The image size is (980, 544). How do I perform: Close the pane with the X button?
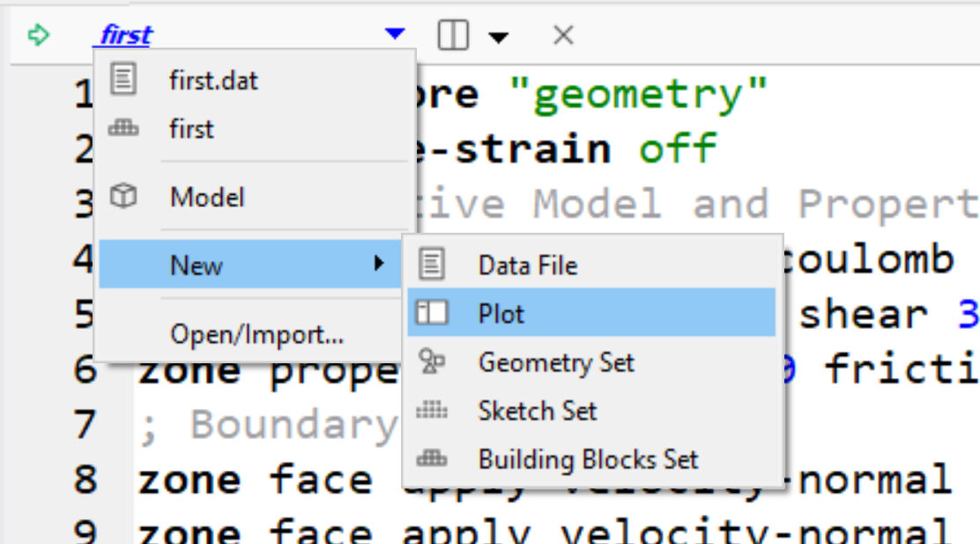click(x=563, y=36)
